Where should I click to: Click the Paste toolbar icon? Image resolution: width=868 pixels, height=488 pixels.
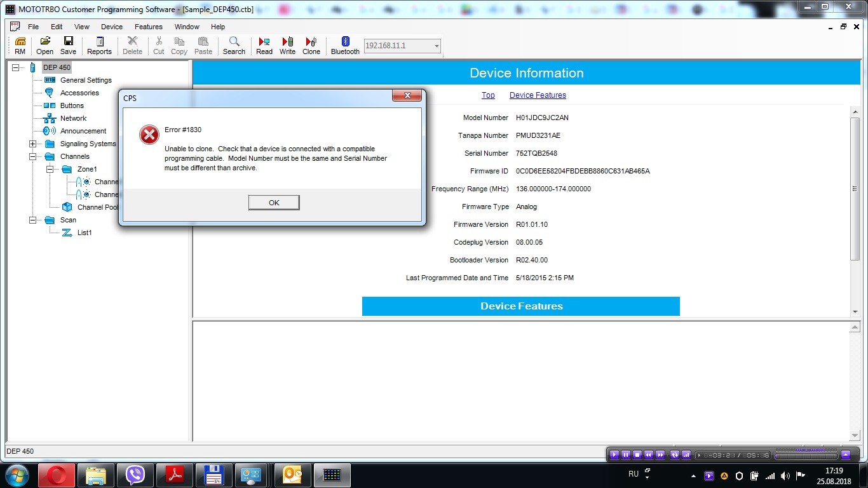203,46
